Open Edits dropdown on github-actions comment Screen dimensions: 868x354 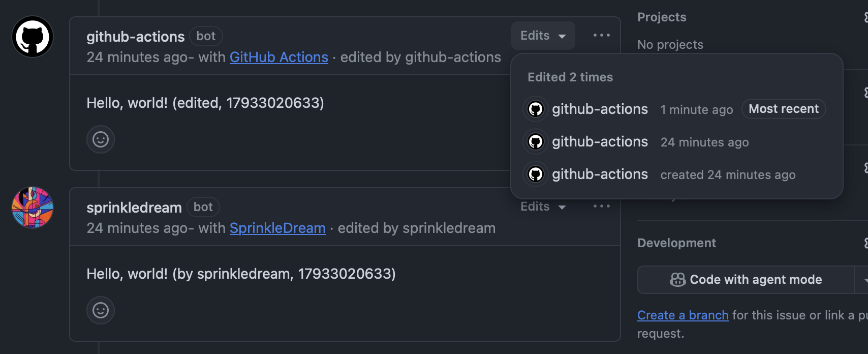[543, 36]
